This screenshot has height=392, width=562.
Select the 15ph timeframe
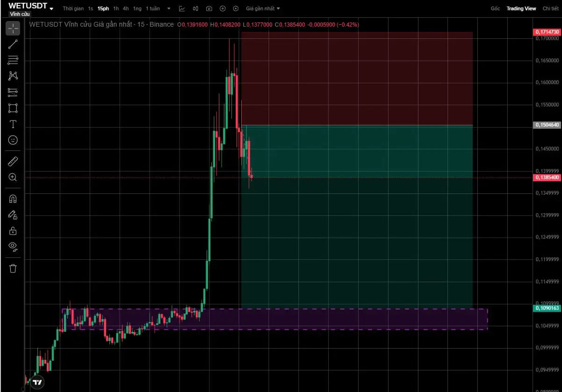pyautogui.click(x=103, y=8)
